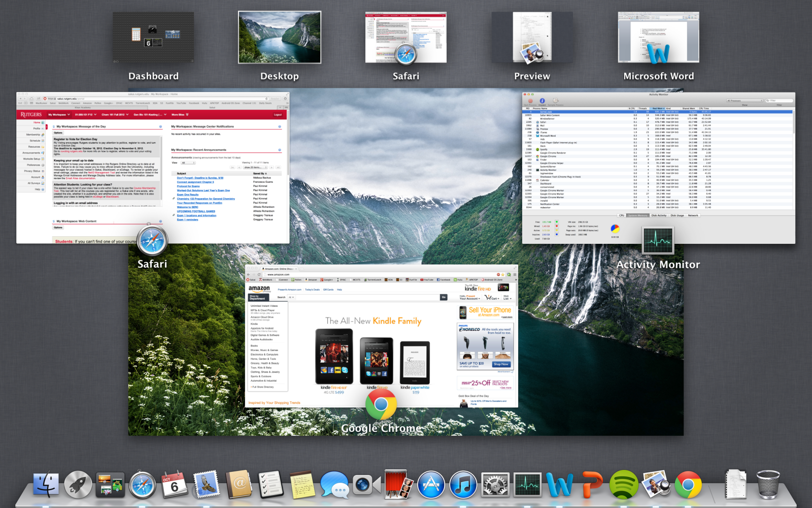Click red Wired memory color swatch
812x508 pixels.
pos(557,226)
